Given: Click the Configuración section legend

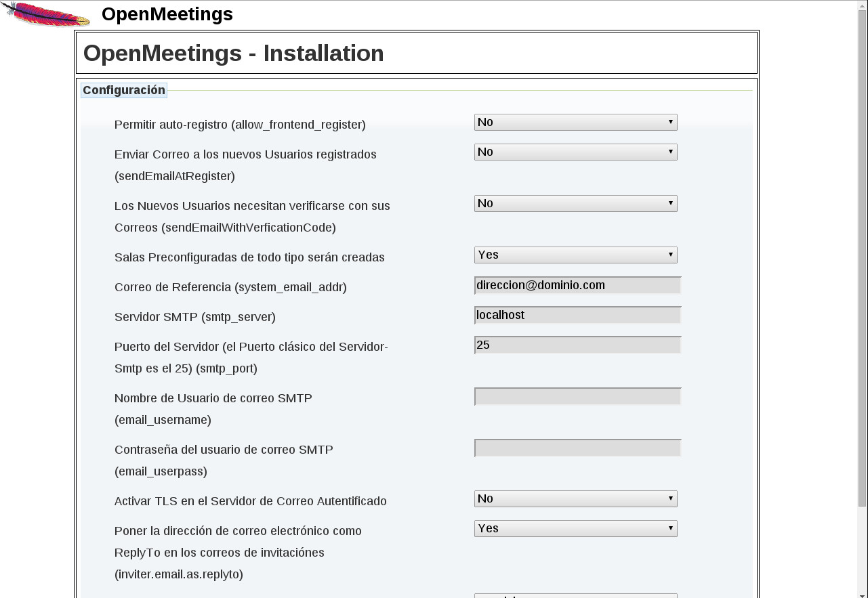Looking at the screenshot, I should [124, 90].
